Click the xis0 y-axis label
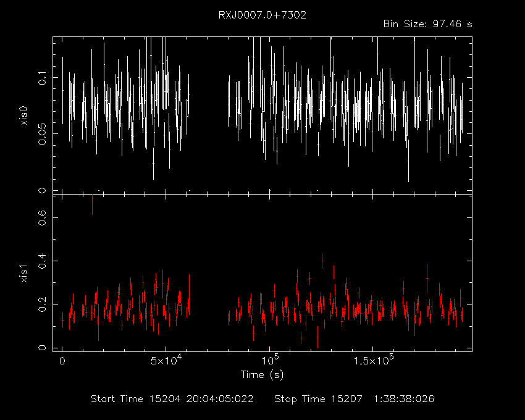 (24, 116)
